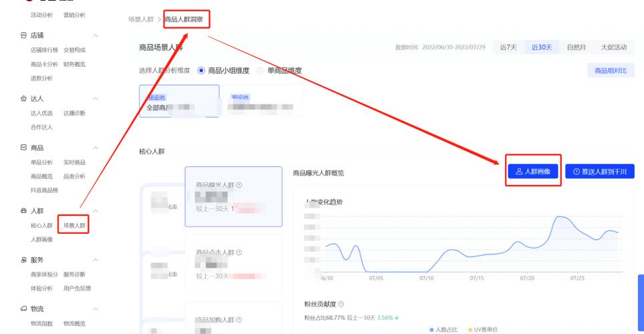Screen dimensions: 644x334
Task: Click the 人群 people icon in sidebar
Action: pos(24,210)
